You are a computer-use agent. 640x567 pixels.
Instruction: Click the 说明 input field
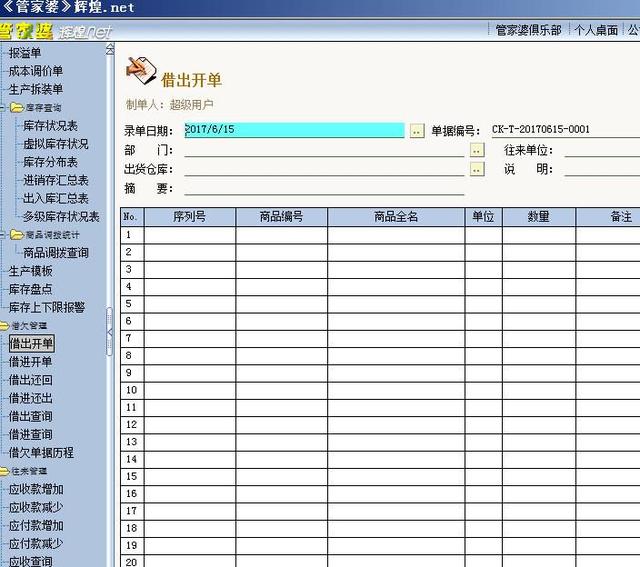coord(602,169)
